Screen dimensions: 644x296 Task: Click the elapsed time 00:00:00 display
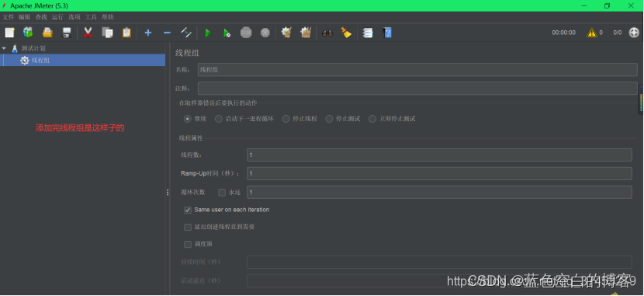563,33
